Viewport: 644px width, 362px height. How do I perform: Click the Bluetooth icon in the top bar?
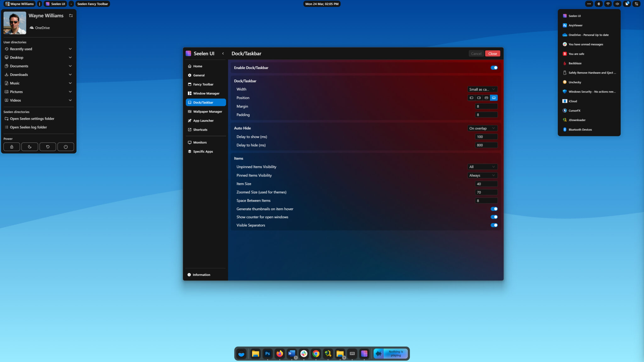pyautogui.click(x=599, y=4)
